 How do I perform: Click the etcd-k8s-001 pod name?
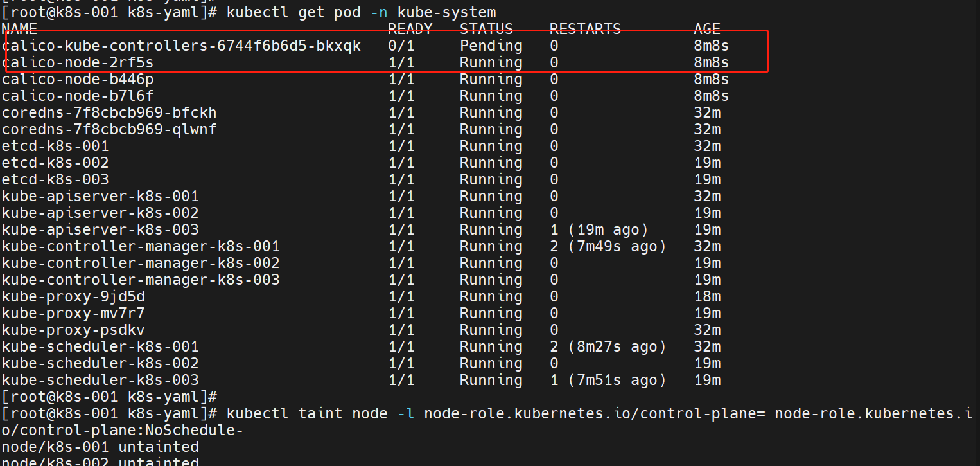click(55, 146)
